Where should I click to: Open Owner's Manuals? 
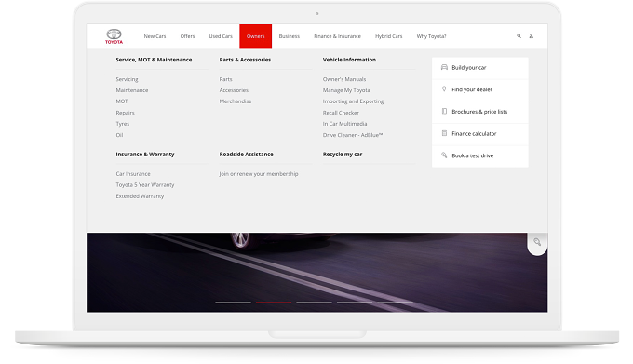(344, 79)
